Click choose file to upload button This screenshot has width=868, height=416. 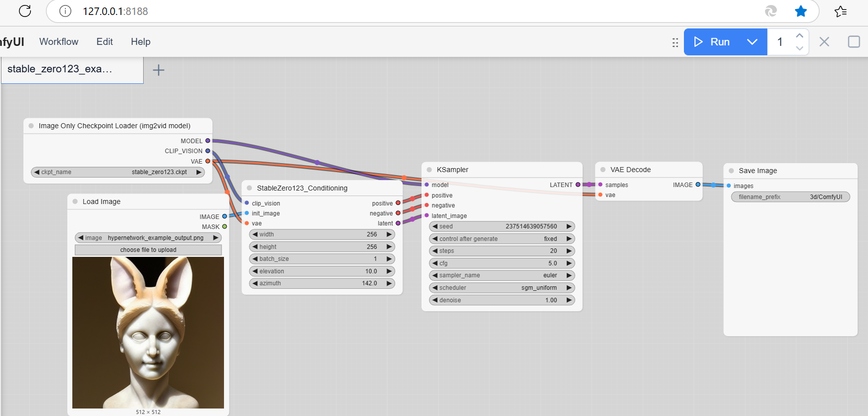coord(148,250)
